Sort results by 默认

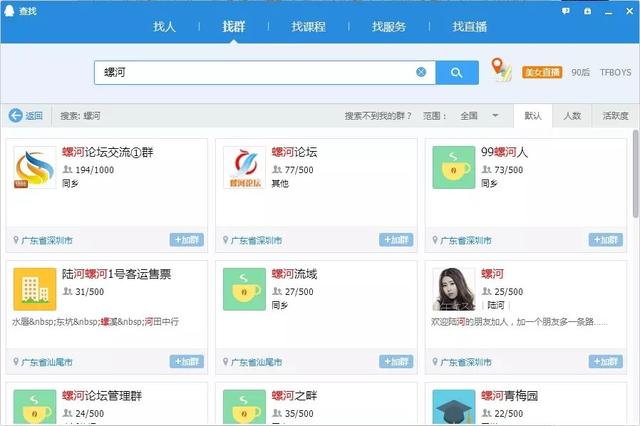click(x=533, y=116)
